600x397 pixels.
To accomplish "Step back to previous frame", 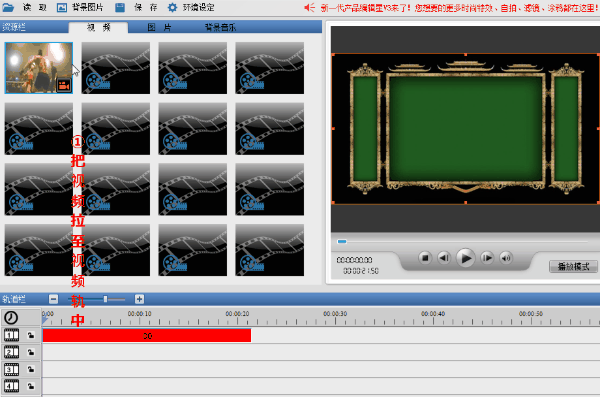I will pos(444,258).
